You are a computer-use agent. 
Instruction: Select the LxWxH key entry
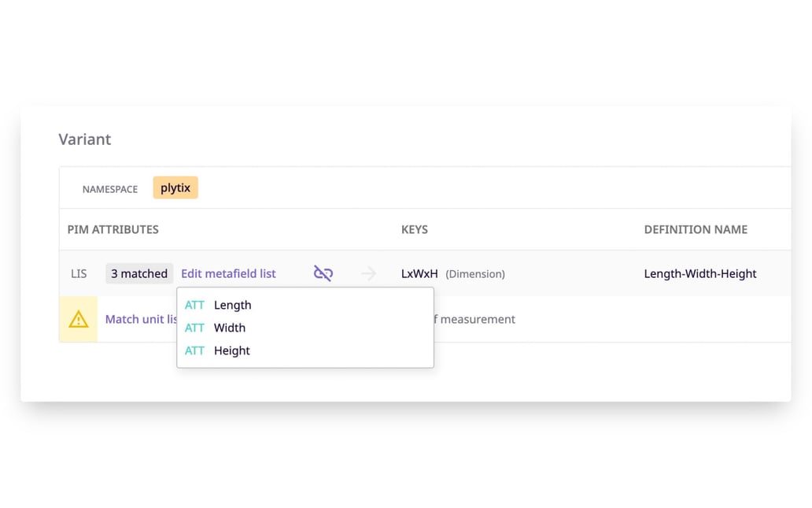(x=418, y=273)
